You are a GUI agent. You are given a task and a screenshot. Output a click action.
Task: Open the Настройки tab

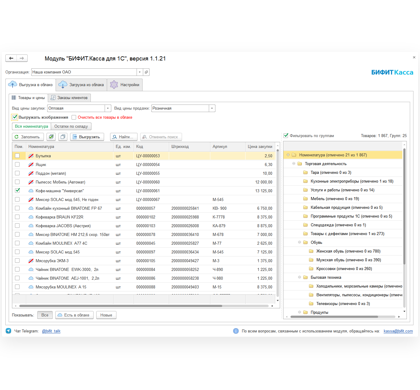point(125,85)
